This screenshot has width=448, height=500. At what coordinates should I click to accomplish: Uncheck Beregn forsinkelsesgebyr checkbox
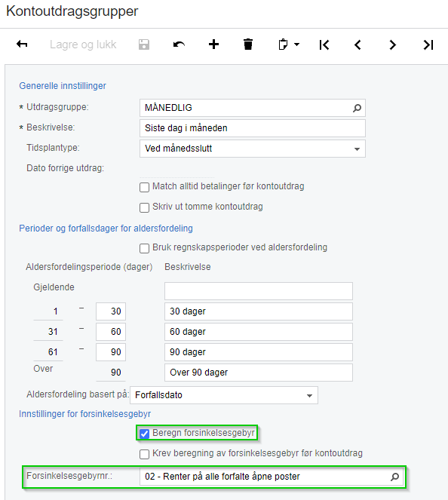(x=145, y=434)
